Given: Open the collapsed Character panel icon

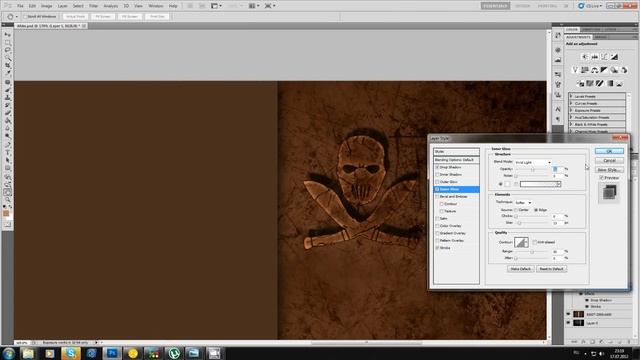Looking at the screenshot, I should click(x=558, y=109).
